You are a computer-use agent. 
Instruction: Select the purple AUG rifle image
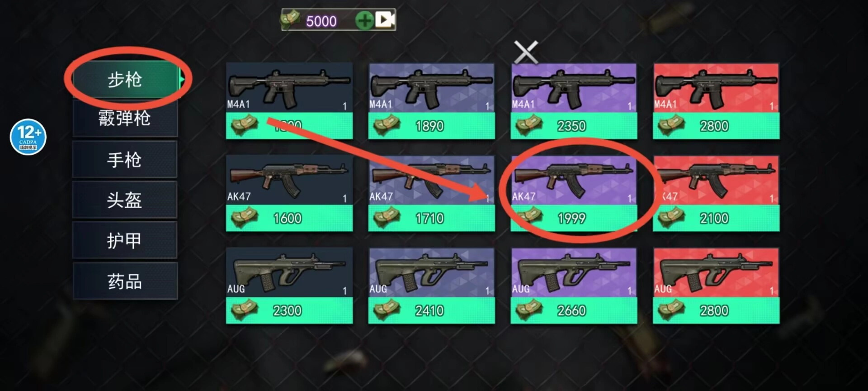tap(574, 272)
